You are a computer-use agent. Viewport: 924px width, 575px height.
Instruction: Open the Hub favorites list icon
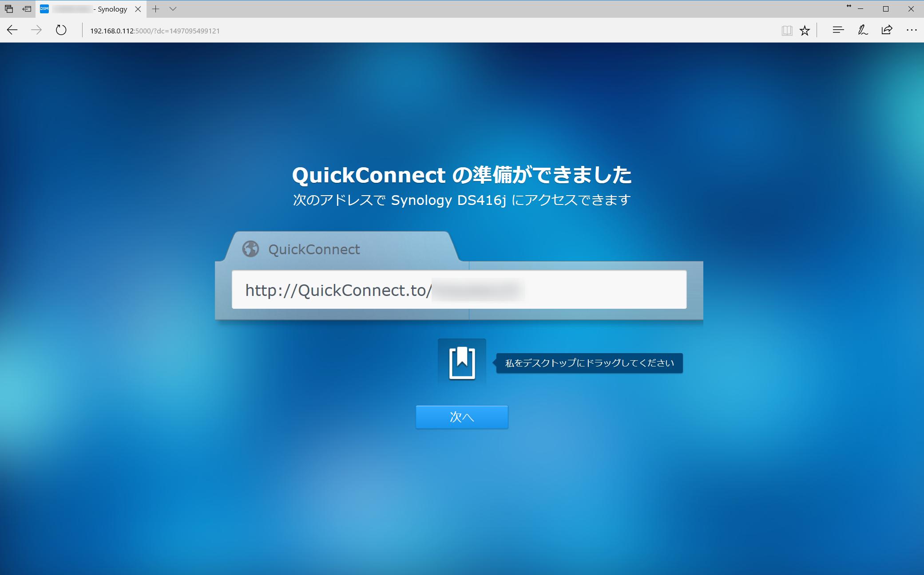pyautogui.click(x=838, y=30)
